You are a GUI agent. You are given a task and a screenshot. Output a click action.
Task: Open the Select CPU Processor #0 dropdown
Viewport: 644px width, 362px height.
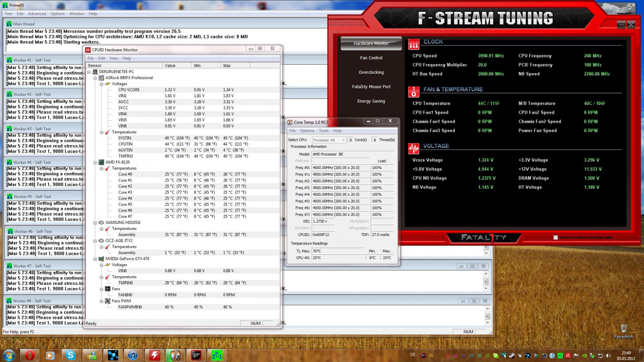(329, 140)
